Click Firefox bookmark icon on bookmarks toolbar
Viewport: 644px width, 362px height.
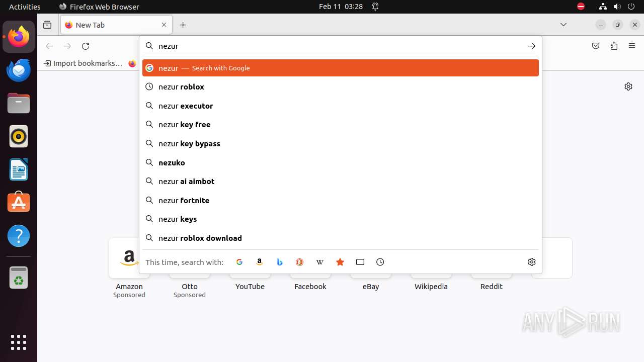pyautogui.click(x=132, y=63)
